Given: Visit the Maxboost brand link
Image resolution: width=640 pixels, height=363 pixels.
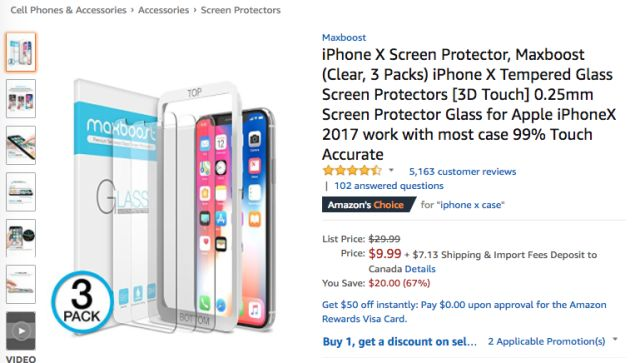Looking at the screenshot, I should (344, 38).
